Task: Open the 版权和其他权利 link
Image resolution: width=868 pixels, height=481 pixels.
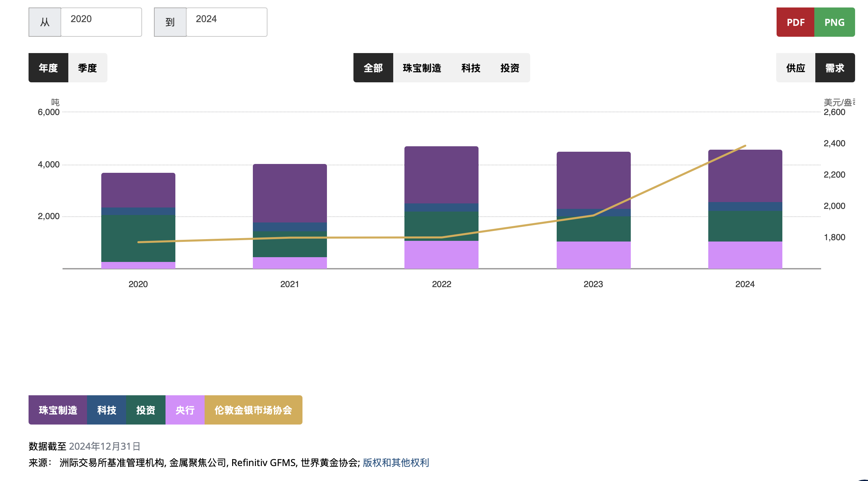Action: coord(396,463)
